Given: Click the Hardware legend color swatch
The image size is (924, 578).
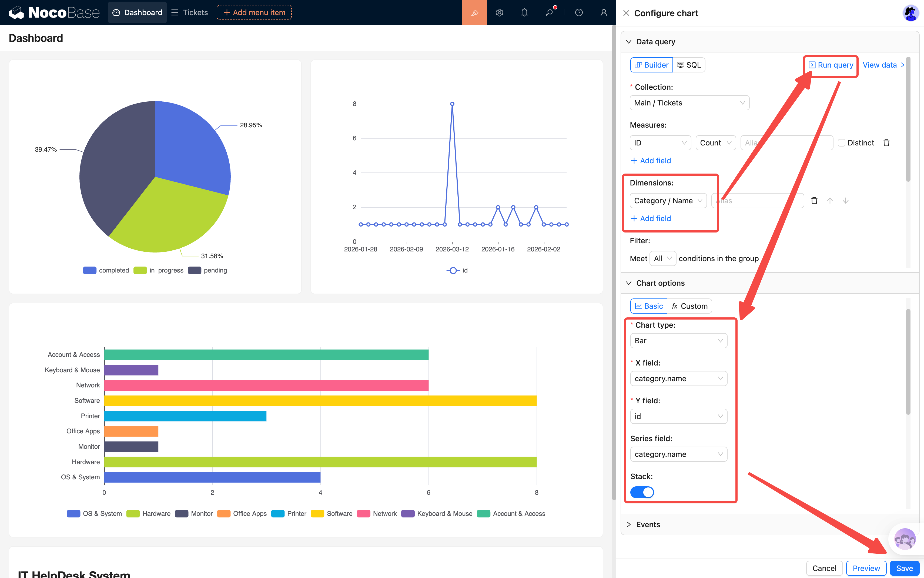Looking at the screenshot, I should tap(133, 514).
